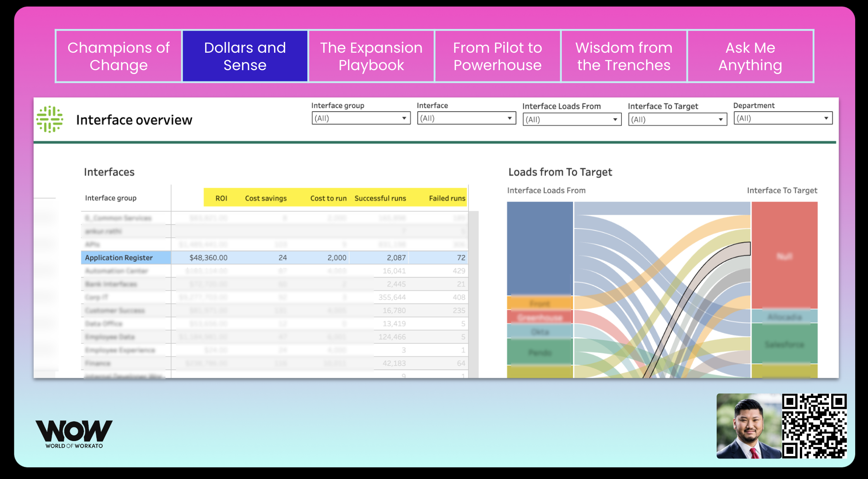Screen dimensions: 868x479
Task: Go to From Pilot to Powerhouse tab
Action: [x=497, y=56]
